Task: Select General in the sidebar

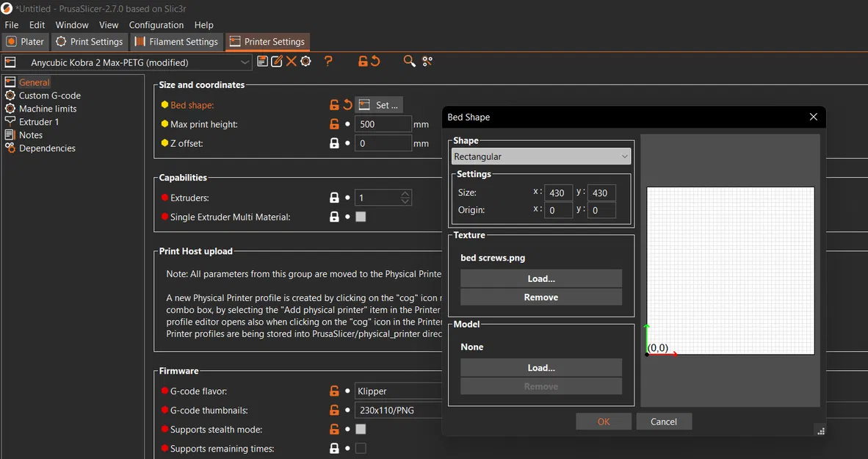Action: point(35,82)
